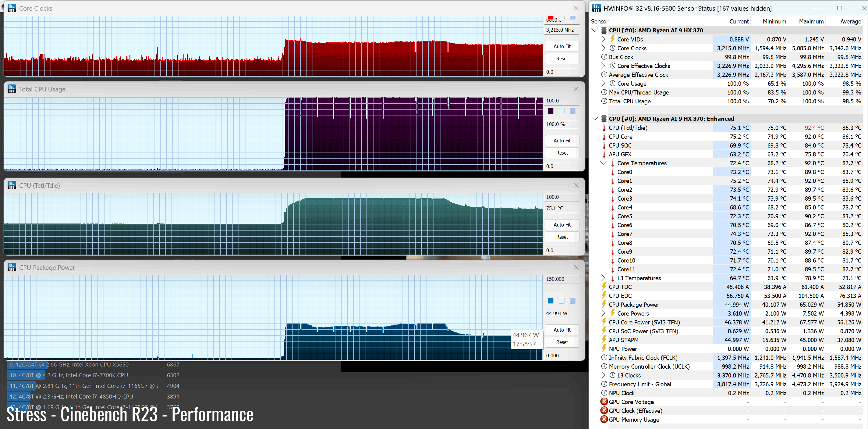
Task: Click Auto Fit in the Core Clocks graph
Action: pyautogui.click(x=562, y=46)
